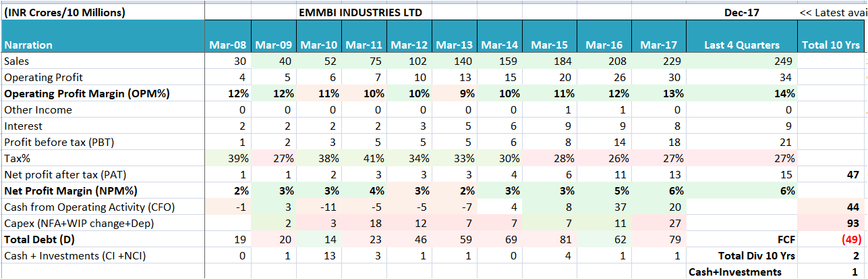Select the Capex total value 93
This screenshot has width=868, height=279.
(x=852, y=223)
